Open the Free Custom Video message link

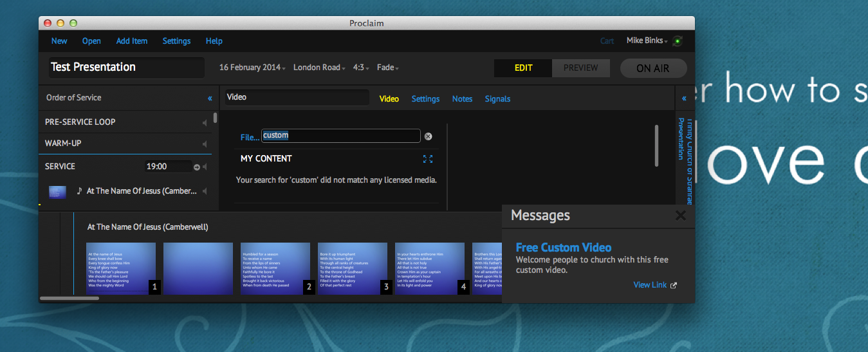point(564,248)
